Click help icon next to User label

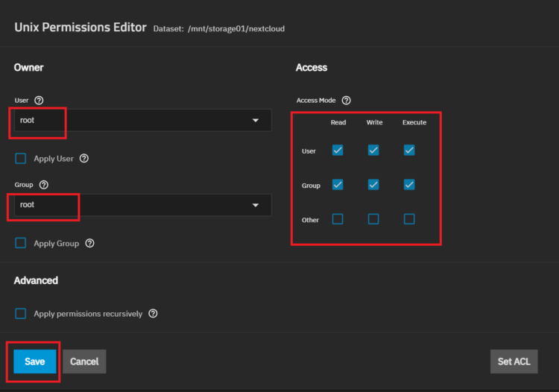pos(40,100)
